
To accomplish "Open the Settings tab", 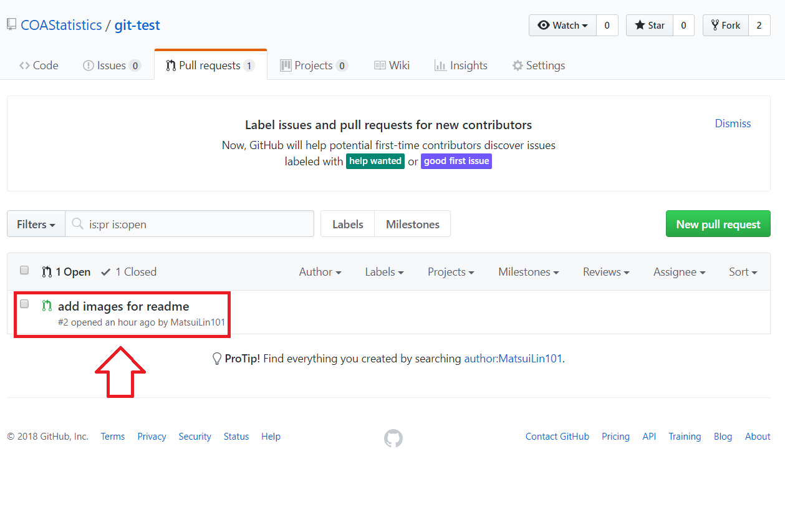I will [539, 65].
